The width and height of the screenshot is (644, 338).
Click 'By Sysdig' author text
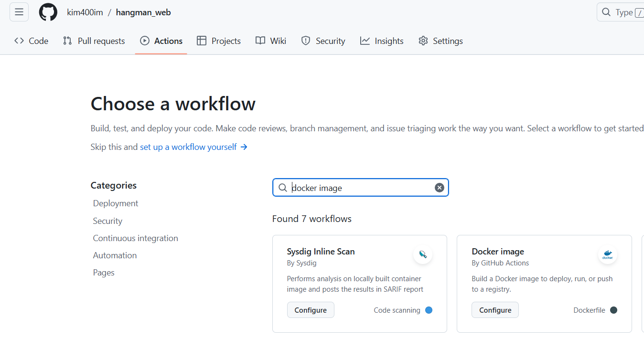coord(301,263)
